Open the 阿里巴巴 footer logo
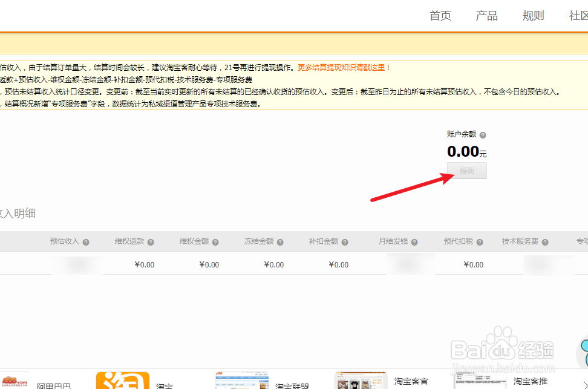The image size is (588, 389). pyautogui.click(x=15, y=380)
